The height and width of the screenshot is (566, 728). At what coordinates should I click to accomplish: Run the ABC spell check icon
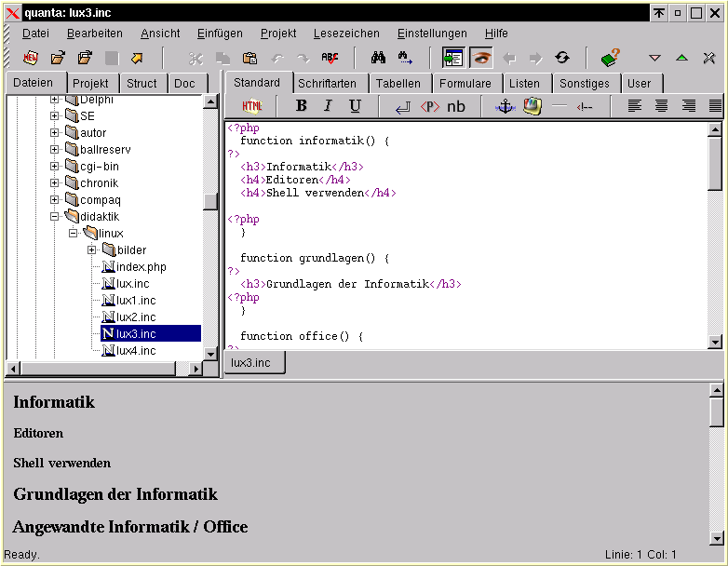coord(330,58)
